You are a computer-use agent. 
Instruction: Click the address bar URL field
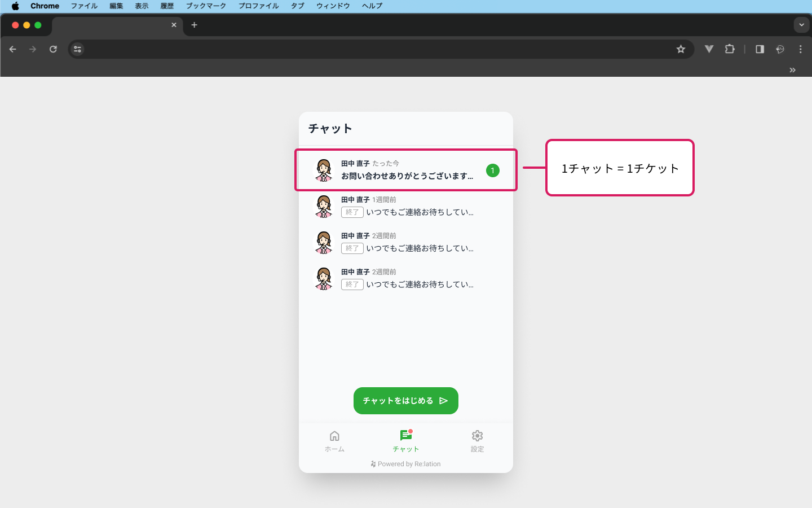coord(372,49)
